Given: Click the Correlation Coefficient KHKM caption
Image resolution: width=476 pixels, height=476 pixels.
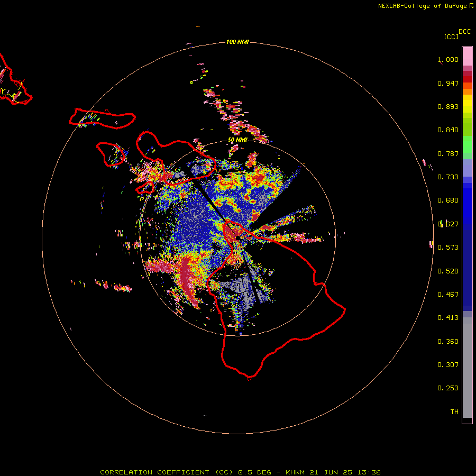Looking at the screenshot, I should tap(240, 472).
